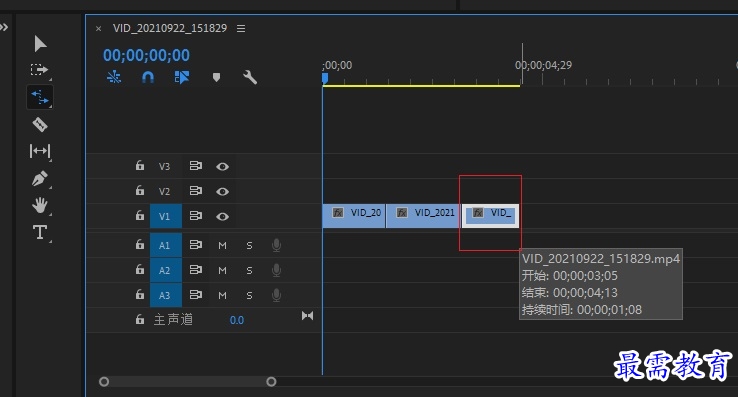
Task: Mute the A1 audio track
Action: (x=223, y=245)
